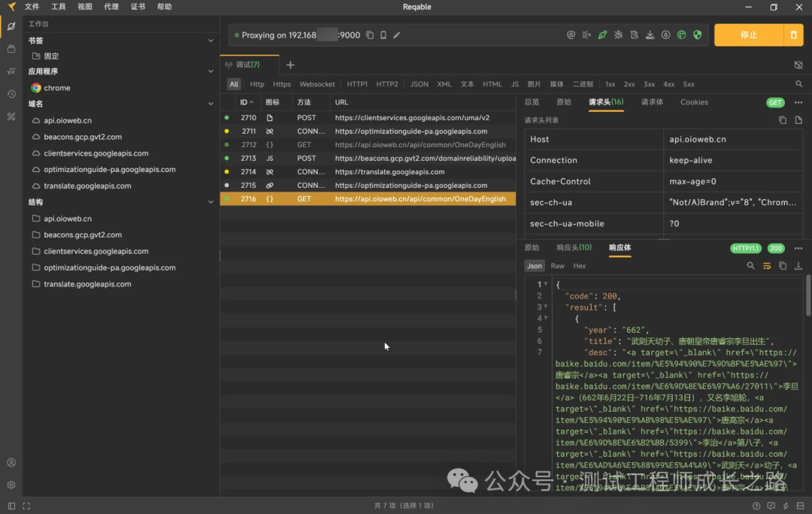
Task: Click document icon beside request headers copy
Action: point(798,120)
